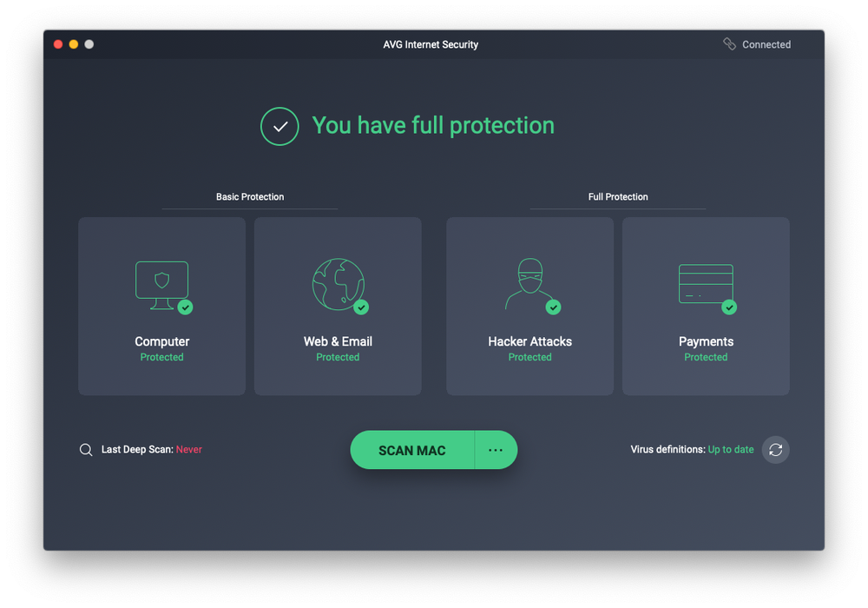This screenshot has height=608, width=868.
Task: Expand the Full Protection section
Action: [617, 196]
